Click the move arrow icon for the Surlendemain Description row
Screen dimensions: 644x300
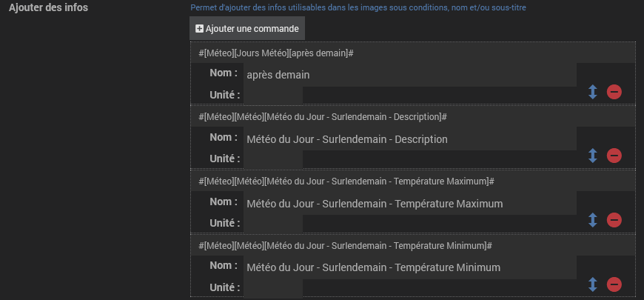pos(592,156)
